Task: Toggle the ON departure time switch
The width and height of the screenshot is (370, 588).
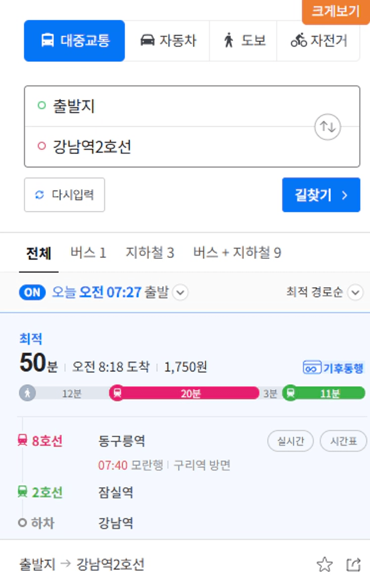Action: (x=32, y=292)
